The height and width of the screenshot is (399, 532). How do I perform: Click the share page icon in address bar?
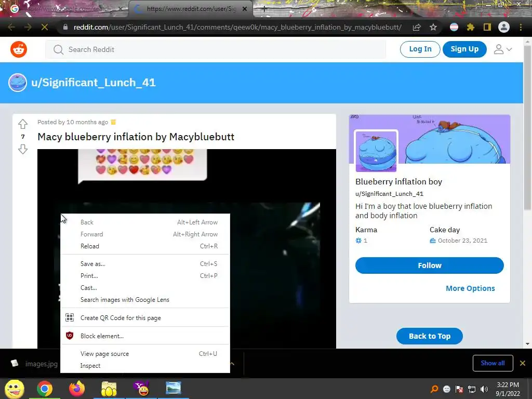417,27
